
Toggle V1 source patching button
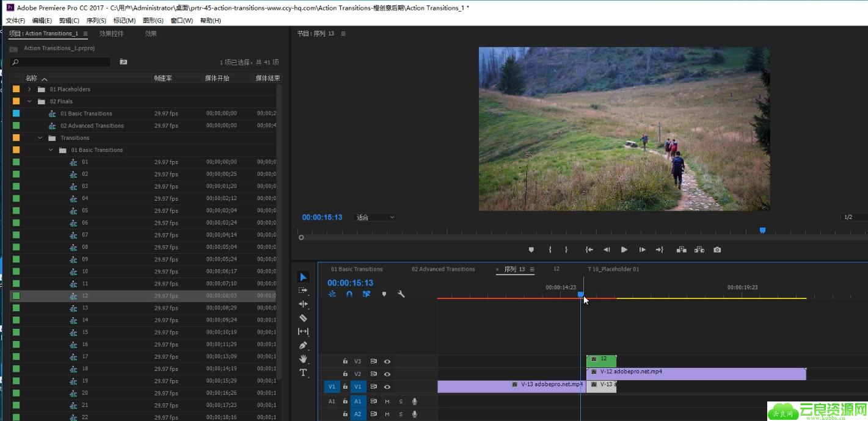(332, 387)
